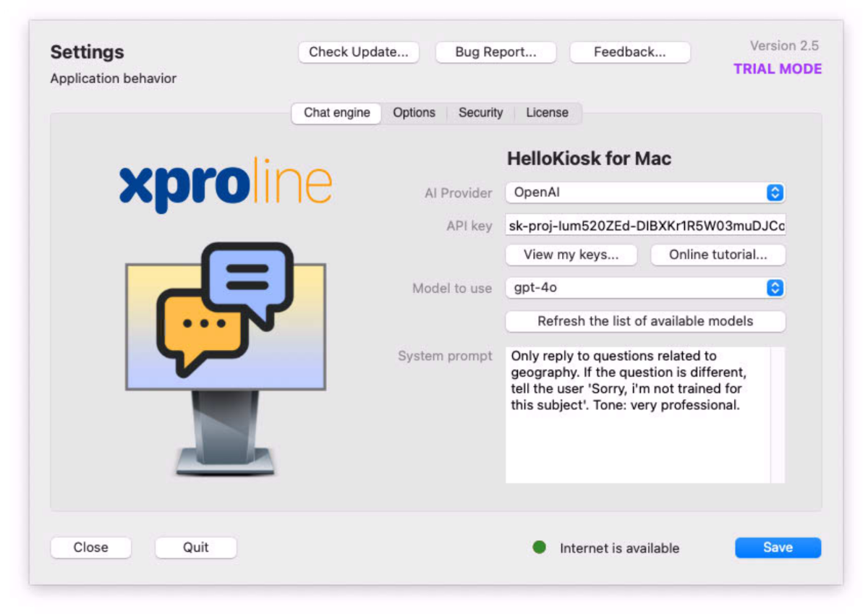Save the settings
868x614 pixels.
tap(778, 547)
